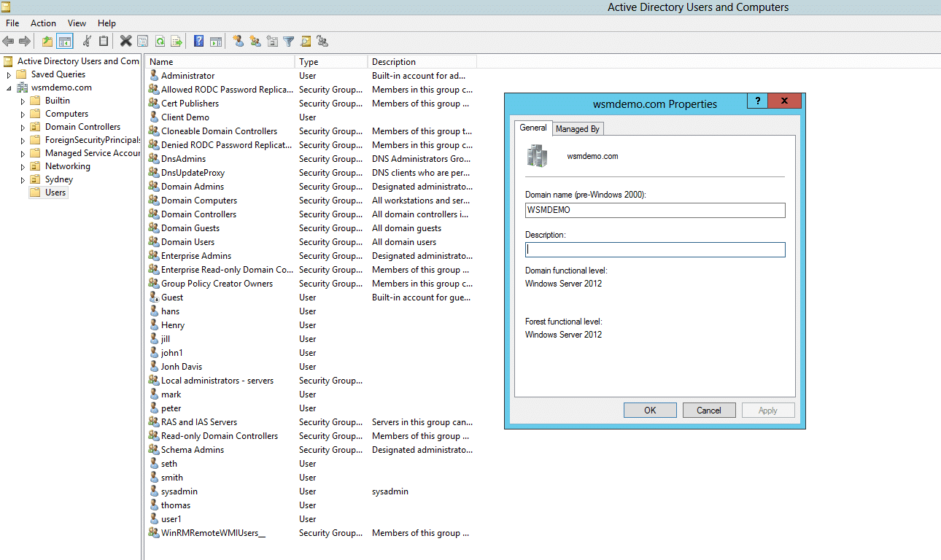Expand the ForeignSecurityPrincipals node
Image resolution: width=941 pixels, height=560 pixels.
click(x=23, y=140)
